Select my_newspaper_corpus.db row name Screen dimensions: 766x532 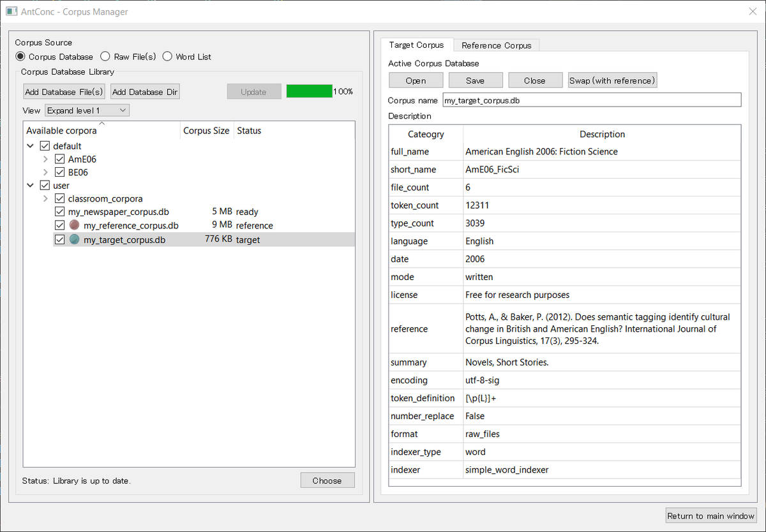[119, 212]
